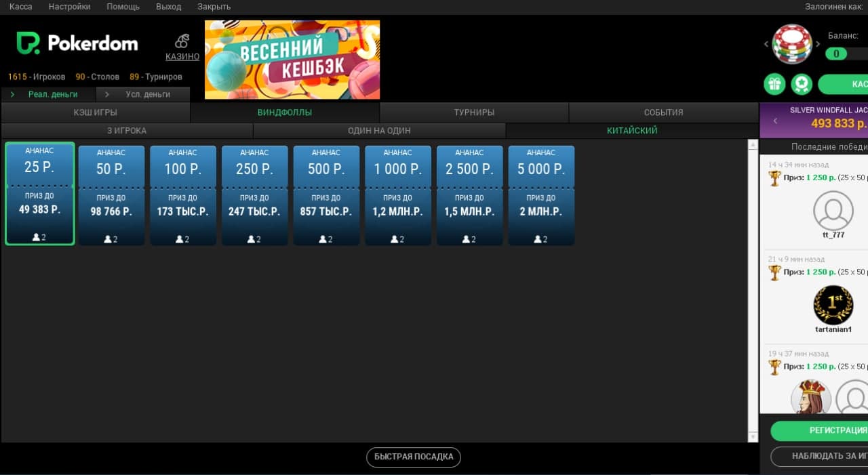Click the Pokerdom logo

[x=77, y=43]
